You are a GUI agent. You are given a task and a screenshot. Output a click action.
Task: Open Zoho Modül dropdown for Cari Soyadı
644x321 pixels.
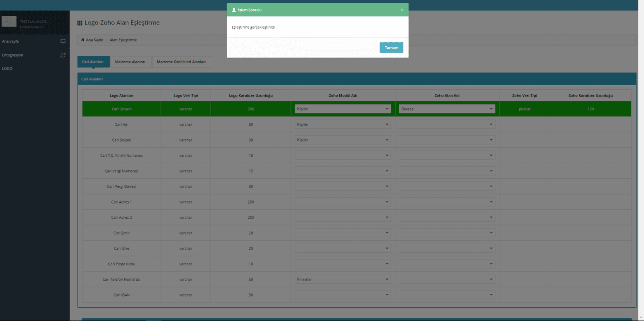tap(343, 140)
